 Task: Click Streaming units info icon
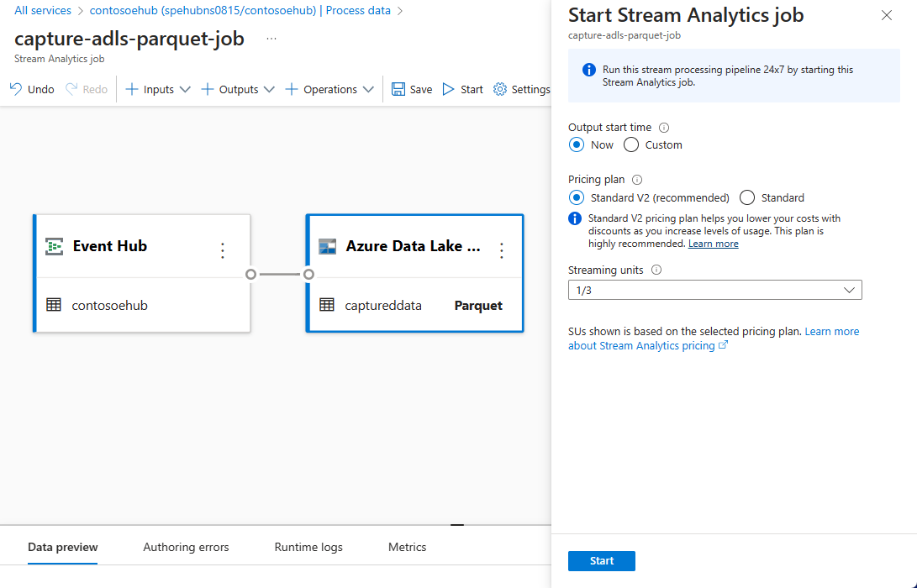[656, 270]
